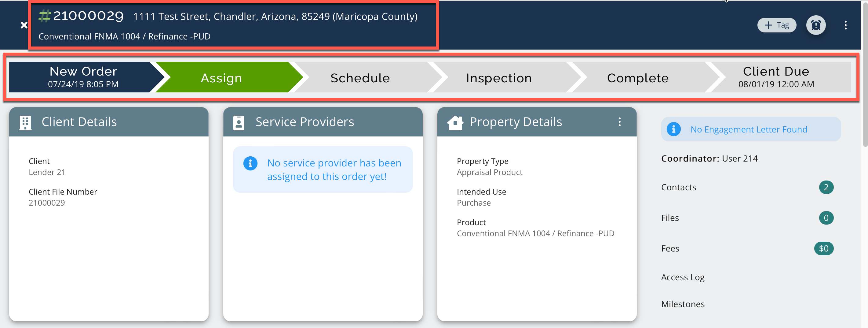This screenshot has height=328, width=868.
Task: Click the alarm clock reminder icon
Action: pos(815,25)
